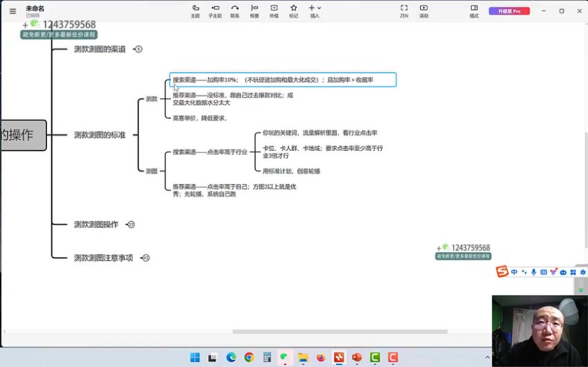Toggle Sogou input Chinese/English mode (中)
This screenshot has width=588, height=367.
[515, 272]
